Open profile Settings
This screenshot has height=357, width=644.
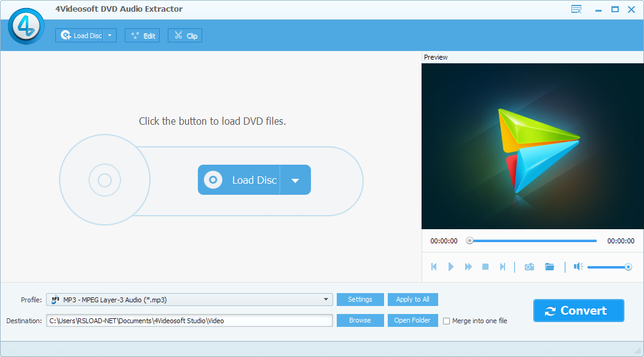click(x=360, y=299)
